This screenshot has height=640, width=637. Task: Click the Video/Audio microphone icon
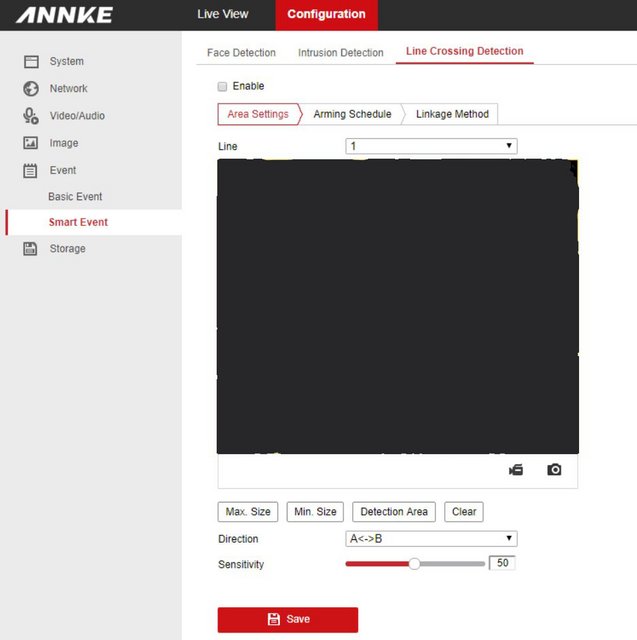[x=31, y=116]
